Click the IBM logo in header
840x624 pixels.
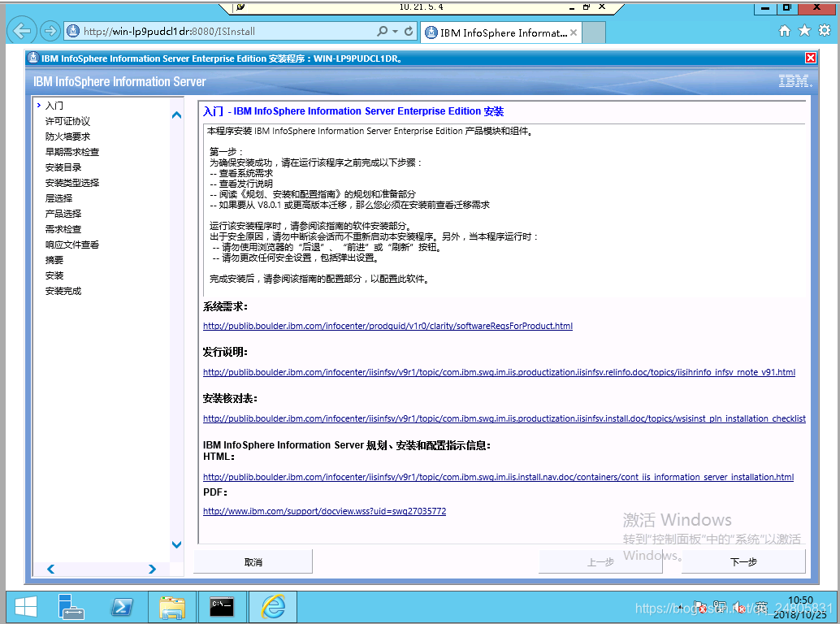point(795,81)
